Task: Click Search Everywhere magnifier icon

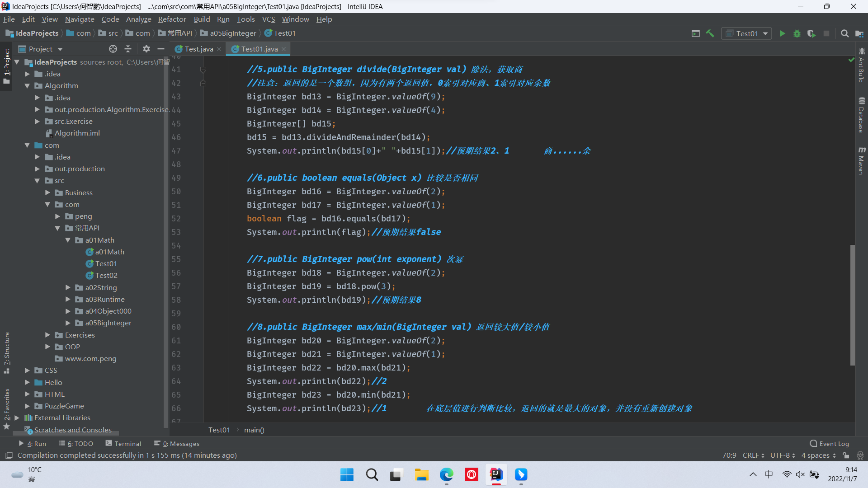Action: (844, 33)
